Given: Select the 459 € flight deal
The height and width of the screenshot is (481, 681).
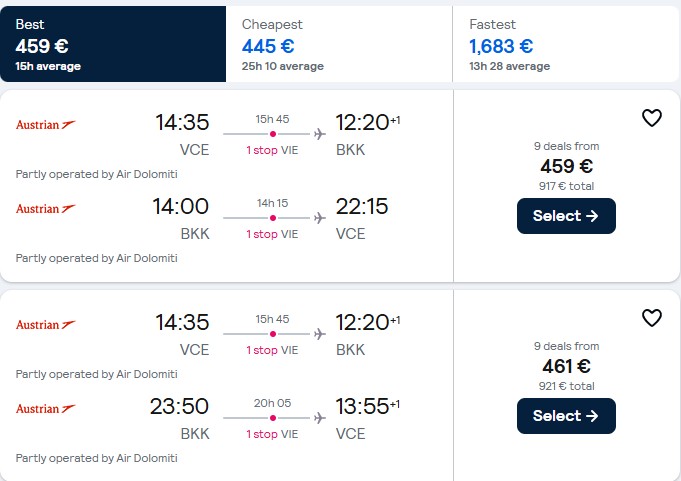Looking at the screenshot, I should pos(566,216).
